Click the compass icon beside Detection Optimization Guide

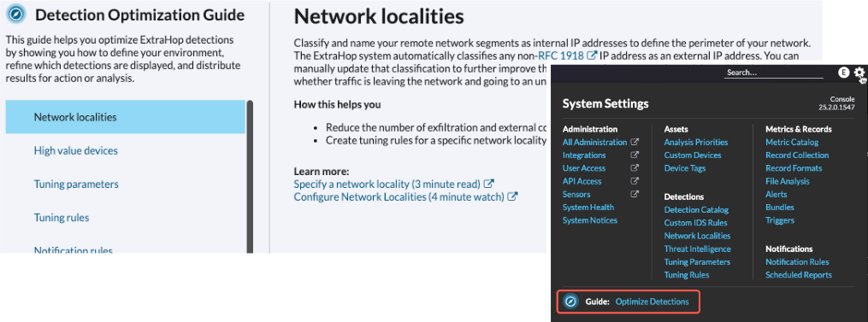point(16,15)
